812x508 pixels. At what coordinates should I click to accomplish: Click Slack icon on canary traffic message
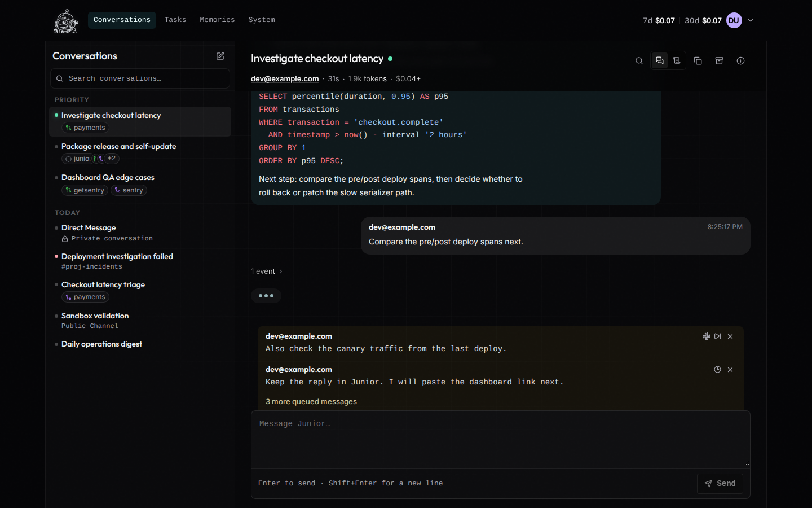click(x=706, y=336)
